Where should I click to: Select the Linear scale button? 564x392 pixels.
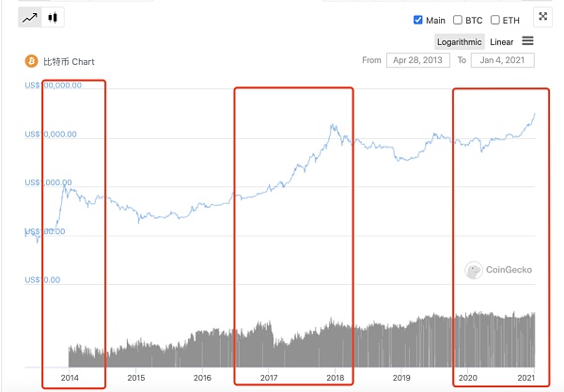pyautogui.click(x=502, y=42)
